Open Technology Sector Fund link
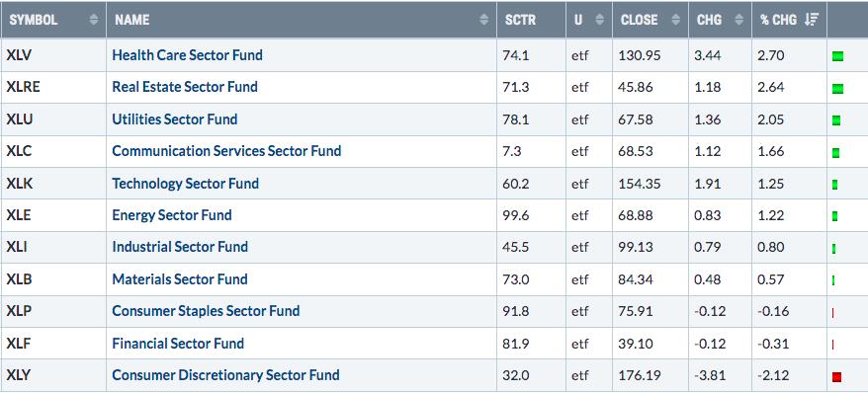Image resolution: width=868 pixels, height=393 pixels. [x=186, y=183]
